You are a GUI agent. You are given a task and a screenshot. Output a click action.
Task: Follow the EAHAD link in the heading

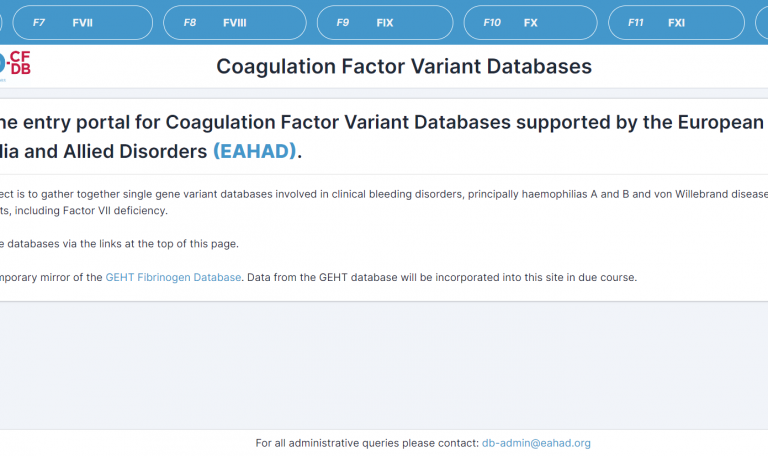pyautogui.click(x=254, y=151)
